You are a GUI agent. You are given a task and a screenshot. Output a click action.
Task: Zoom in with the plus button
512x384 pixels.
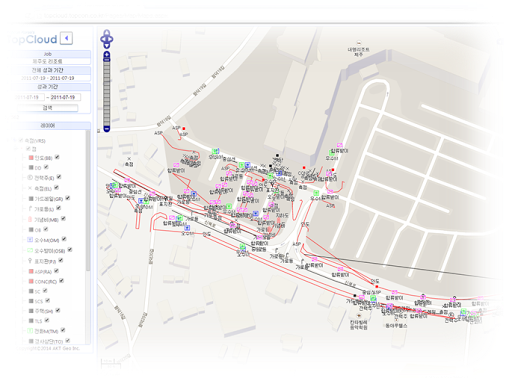tap(107, 55)
